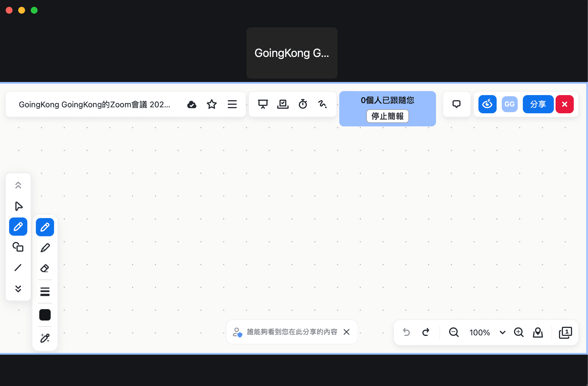Choose the pen in the sub-toolbar
This screenshot has width=588, height=386.
45,227
